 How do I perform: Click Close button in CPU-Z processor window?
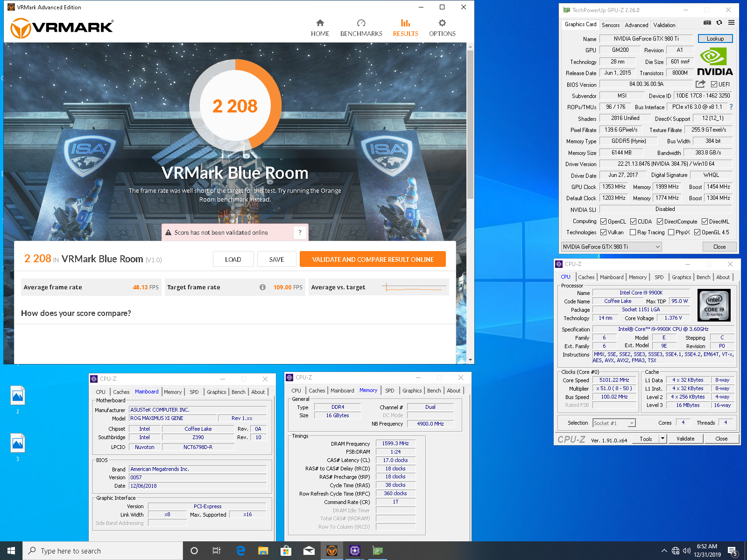point(721,439)
